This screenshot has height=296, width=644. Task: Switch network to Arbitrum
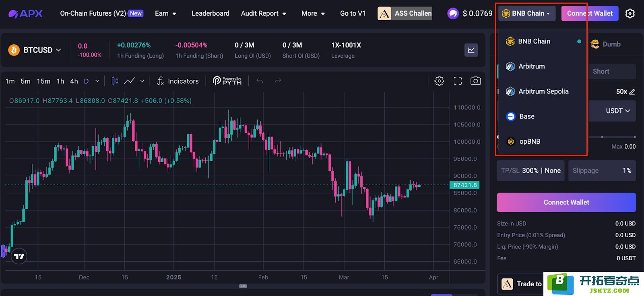click(543, 66)
